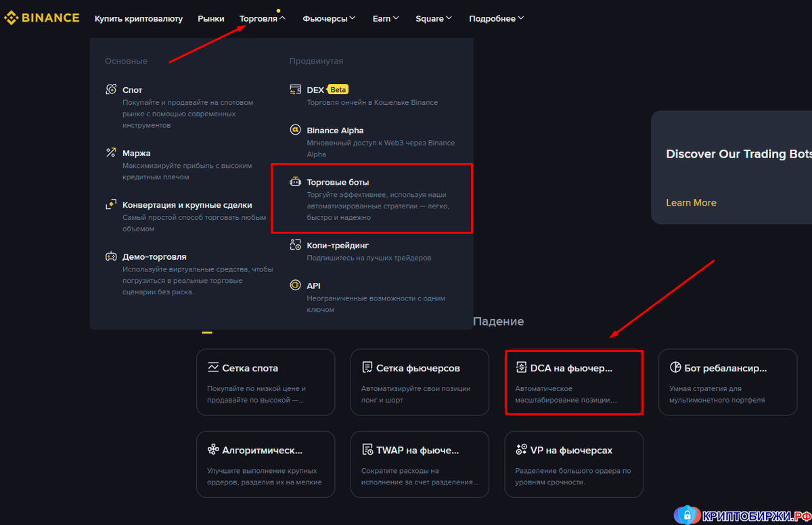Click the DCA на фьючерсах icon
812x525 pixels.
[x=521, y=367]
